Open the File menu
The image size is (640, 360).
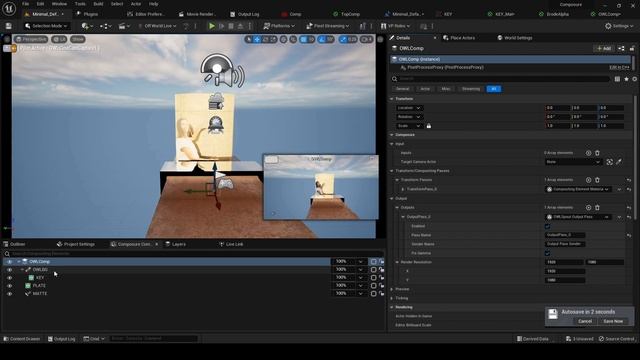[x=25, y=4]
